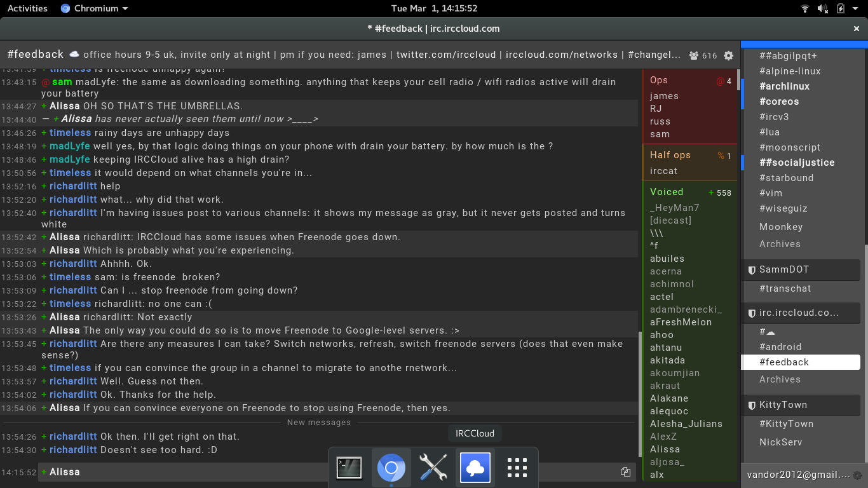Screen dimensions: 868x488
Task: Collapse the SammDOT network section
Action: point(751,269)
